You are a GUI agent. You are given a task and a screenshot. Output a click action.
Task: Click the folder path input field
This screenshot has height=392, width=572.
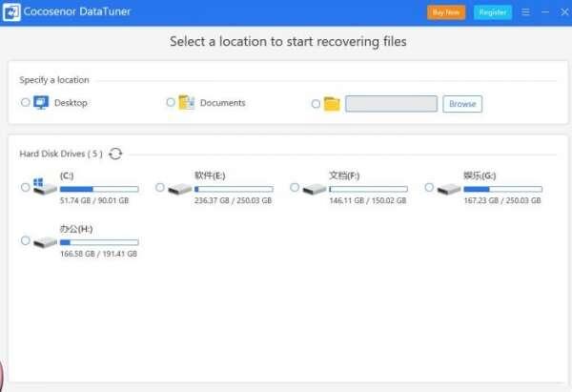[391, 104]
